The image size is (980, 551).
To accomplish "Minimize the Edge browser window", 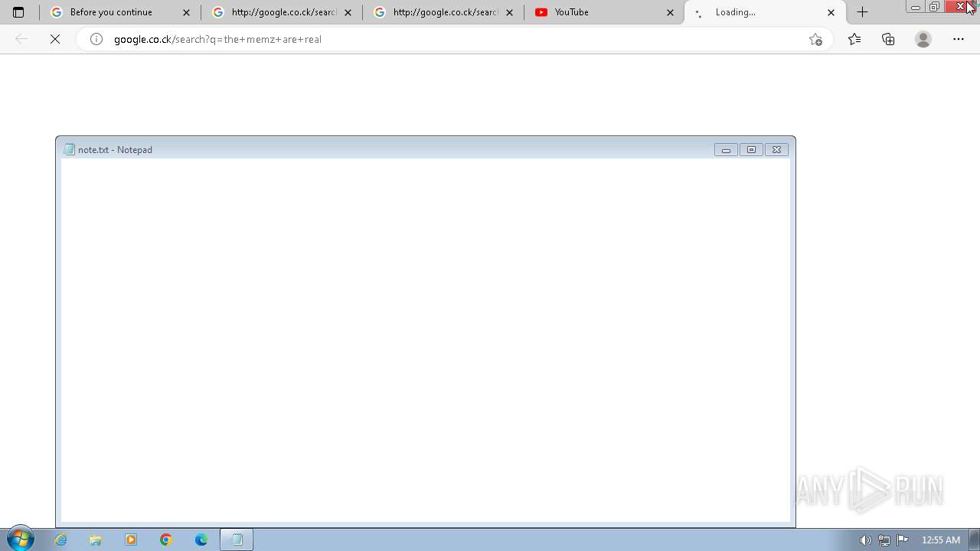I will point(915,7).
